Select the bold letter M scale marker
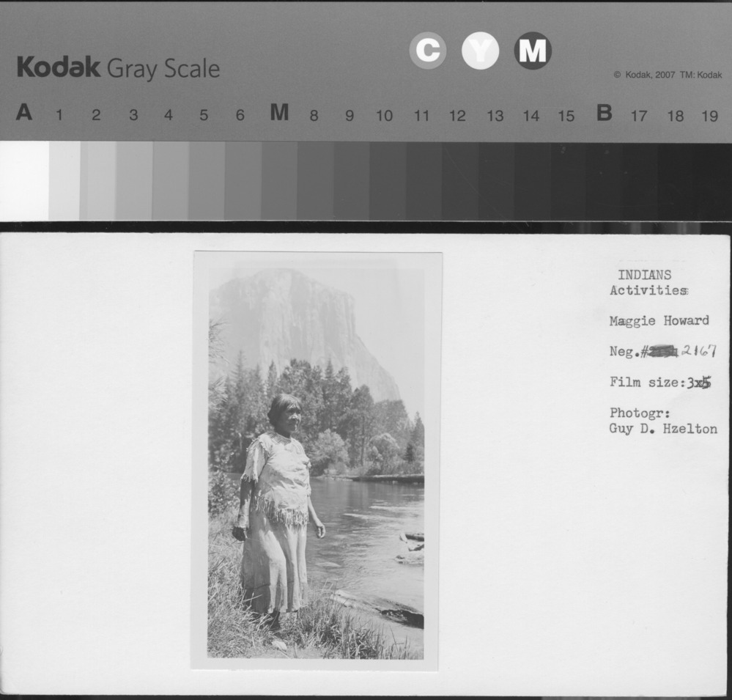This screenshot has width=732, height=700. [x=279, y=114]
